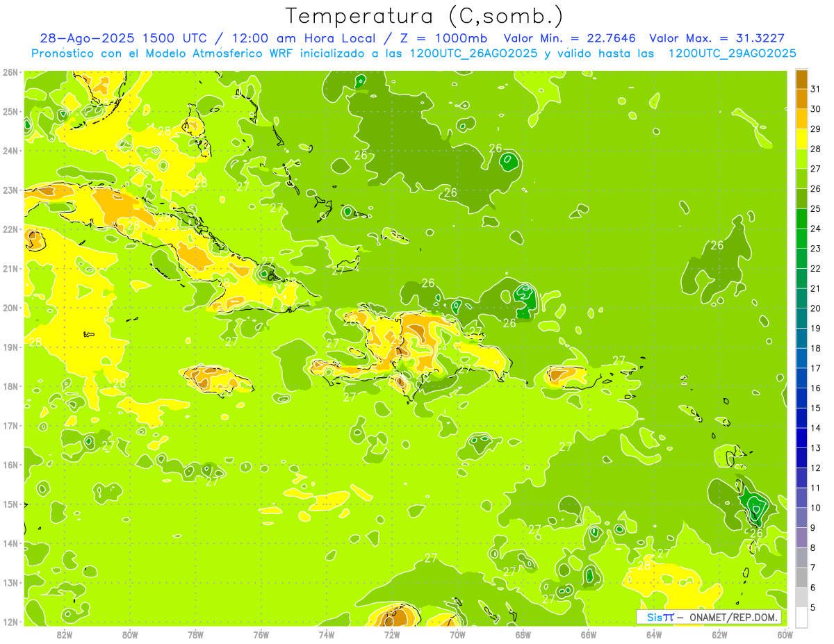
Task: Click the 'Valor Min. = 22.7646' value
Action: 571,38
